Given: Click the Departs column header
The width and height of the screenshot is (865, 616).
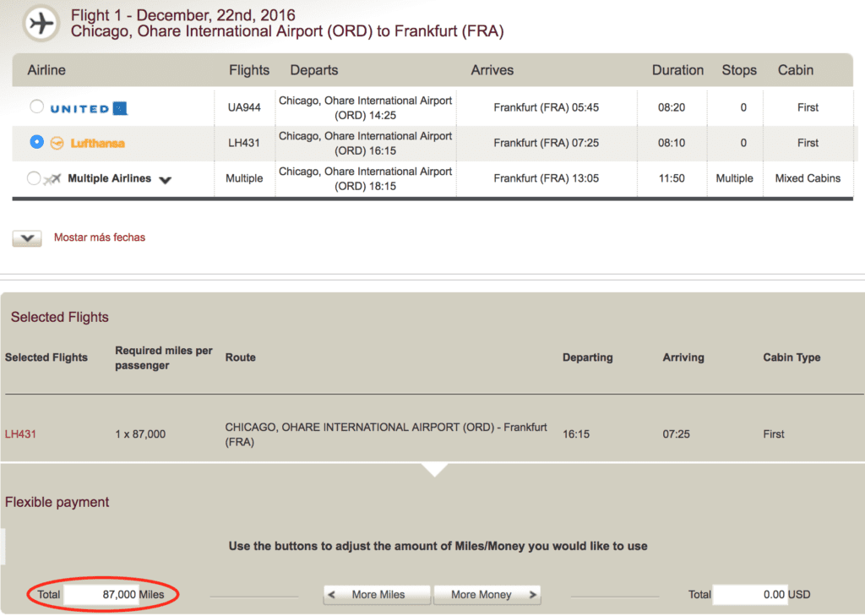Looking at the screenshot, I should pos(314,70).
